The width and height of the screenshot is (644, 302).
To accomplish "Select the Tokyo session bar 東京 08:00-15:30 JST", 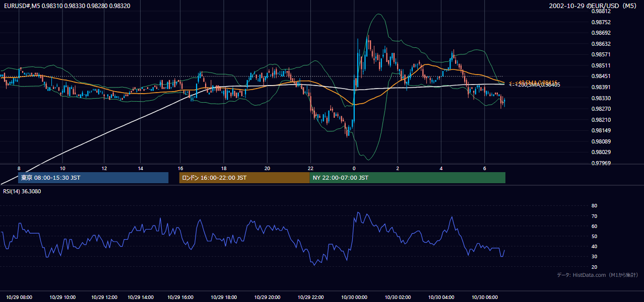I will click(x=93, y=178).
